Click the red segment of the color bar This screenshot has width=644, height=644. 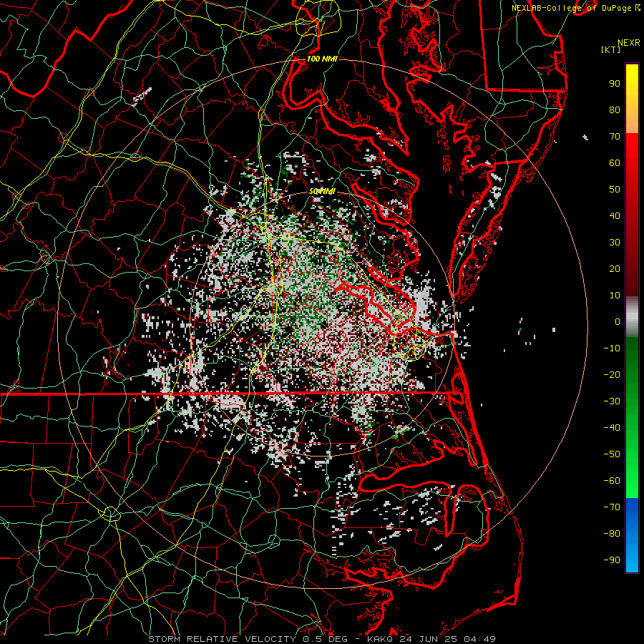click(x=632, y=215)
